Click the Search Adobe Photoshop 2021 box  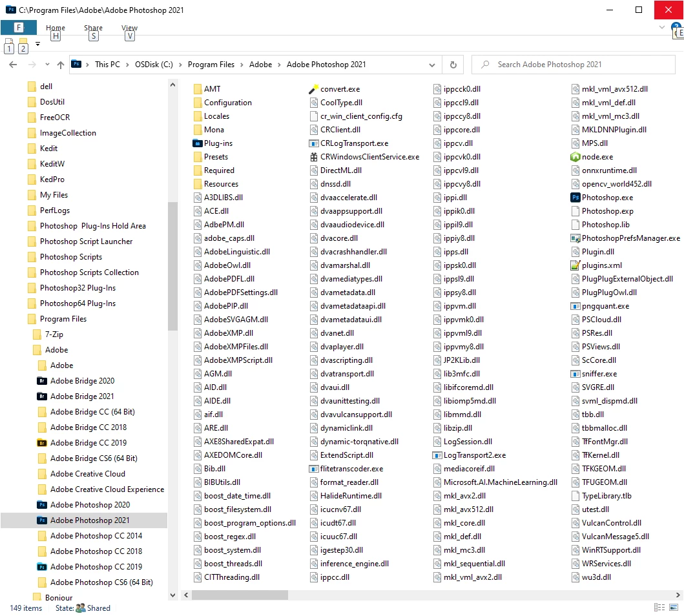[x=574, y=65]
